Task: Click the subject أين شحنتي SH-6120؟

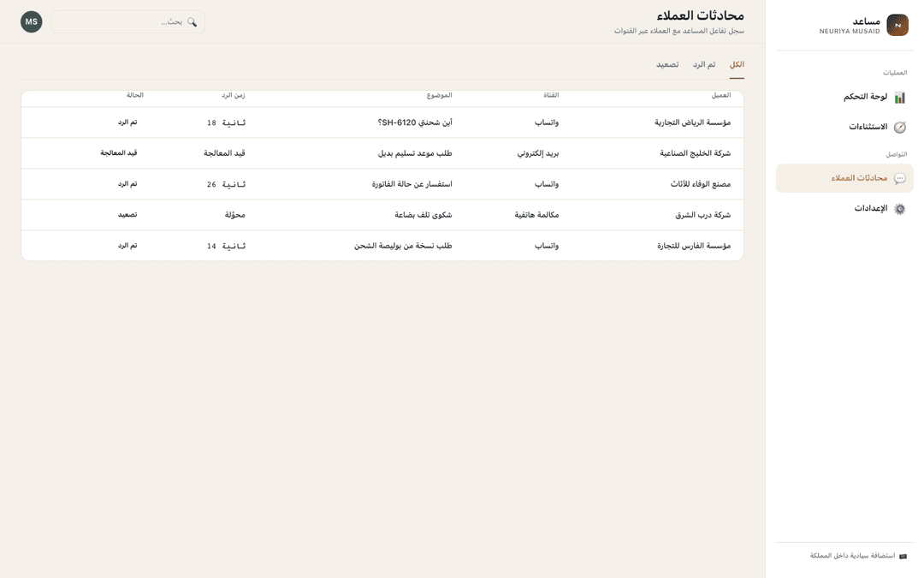Action: tap(415, 122)
